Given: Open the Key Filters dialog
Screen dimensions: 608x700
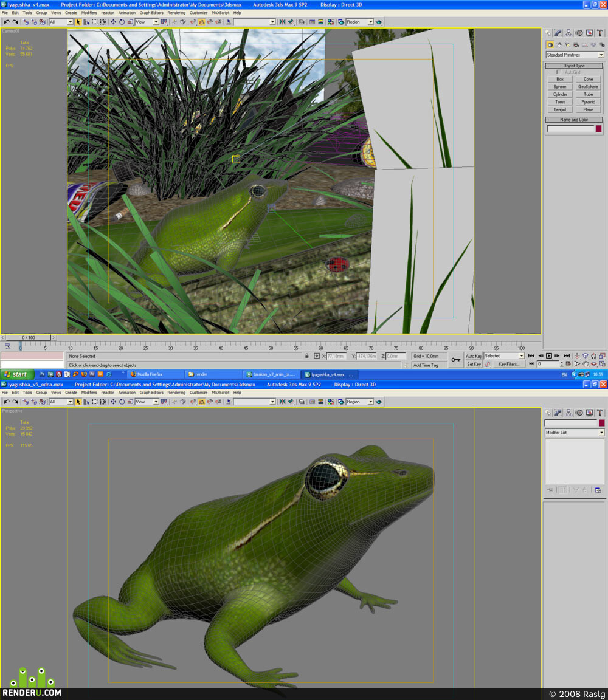Looking at the screenshot, I should click(508, 365).
